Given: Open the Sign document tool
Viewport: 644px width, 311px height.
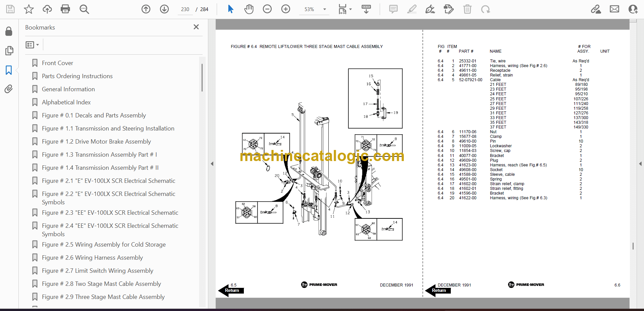Looking at the screenshot, I should tap(430, 9).
